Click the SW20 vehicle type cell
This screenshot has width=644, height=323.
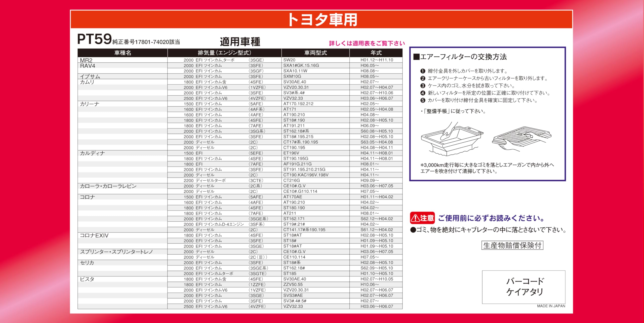click(289, 60)
